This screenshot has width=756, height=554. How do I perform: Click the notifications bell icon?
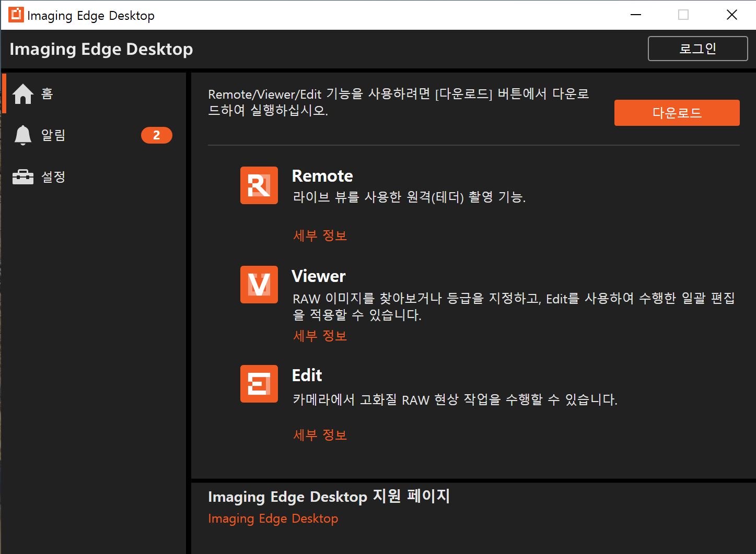pos(23,135)
